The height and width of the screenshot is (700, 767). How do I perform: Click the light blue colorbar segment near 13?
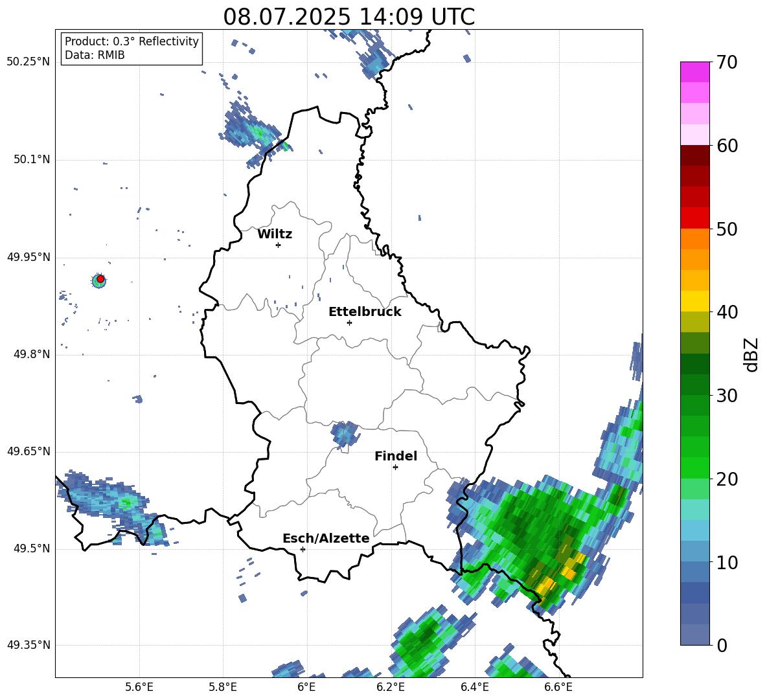694,530
